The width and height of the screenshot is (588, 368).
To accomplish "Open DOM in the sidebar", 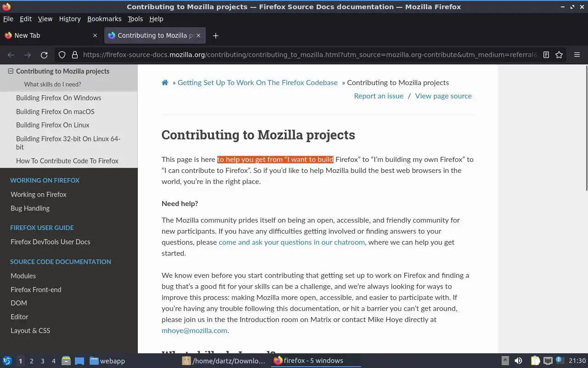I will [x=19, y=303].
